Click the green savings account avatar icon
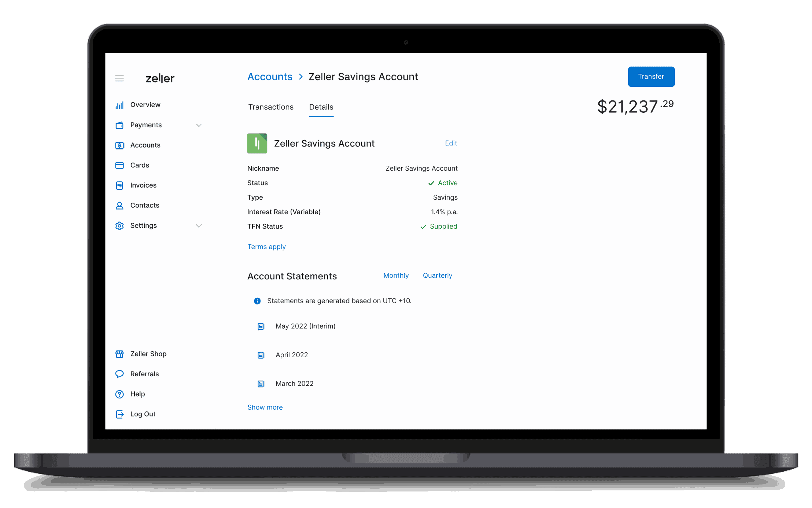The height and width of the screenshot is (508, 812). pos(257,144)
